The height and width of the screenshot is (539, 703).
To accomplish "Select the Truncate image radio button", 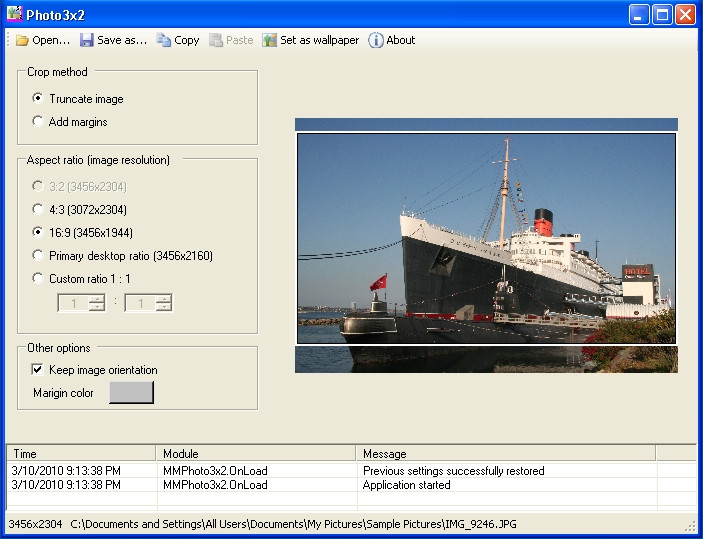I will (38, 98).
